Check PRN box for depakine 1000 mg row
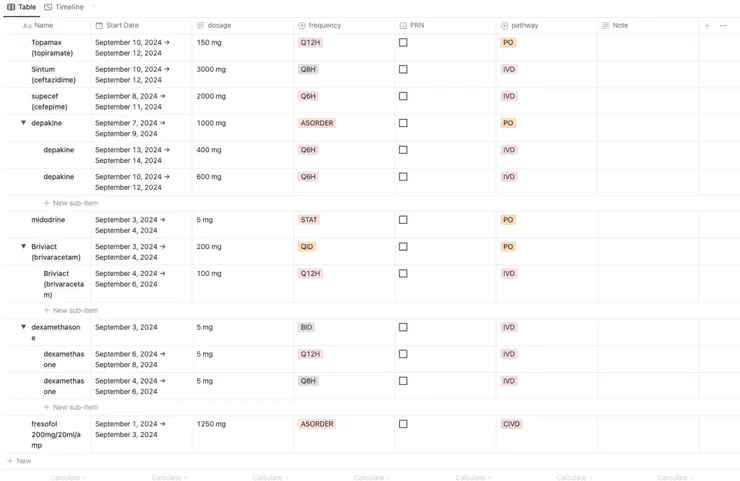The image size is (740, 481). (x=403, y=123)
